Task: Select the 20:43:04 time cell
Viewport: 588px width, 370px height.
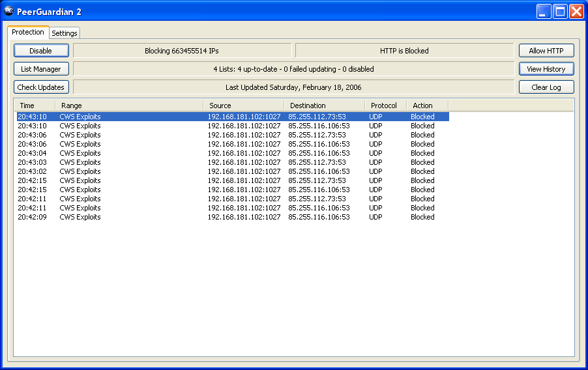Action: pyautogui.click(x=32, y=153)
